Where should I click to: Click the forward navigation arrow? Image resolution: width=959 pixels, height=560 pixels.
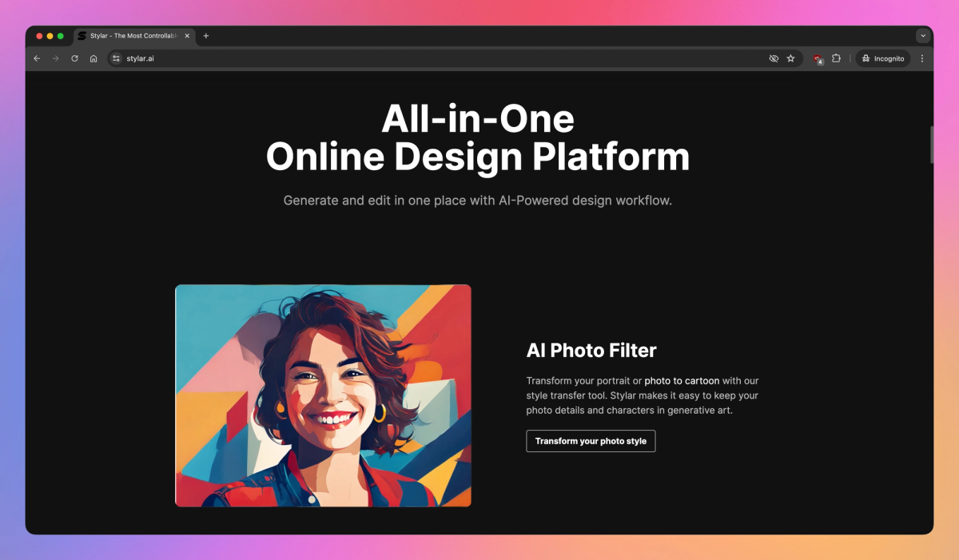[x=55, y=58]
